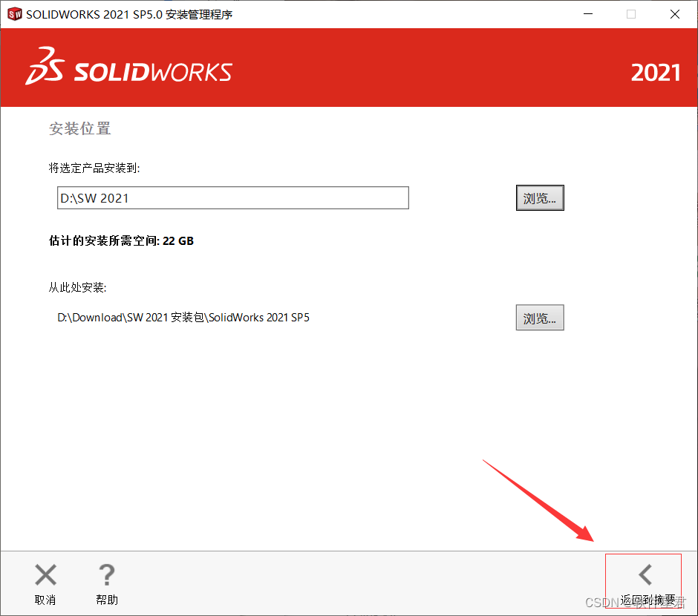Screen dimensions: 698x616
Task: Click the 从此处安装 label
Action: coord(77,288)
